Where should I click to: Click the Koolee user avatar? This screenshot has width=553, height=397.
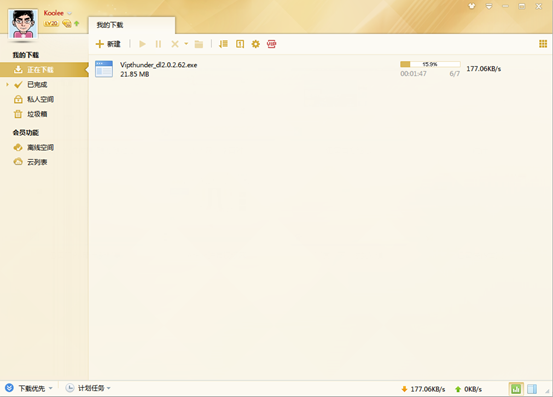[x=23, y=24]
